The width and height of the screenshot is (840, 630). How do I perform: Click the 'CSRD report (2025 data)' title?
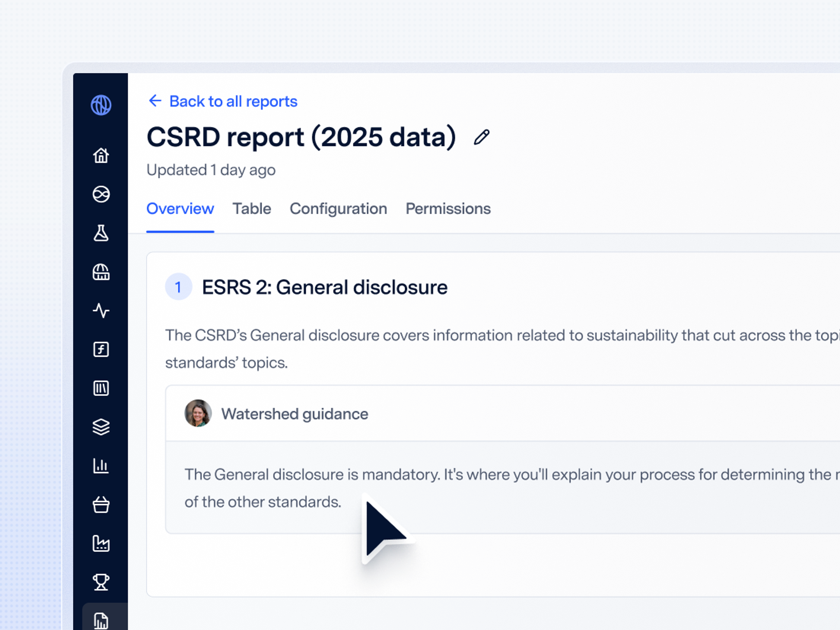(301, 137)
